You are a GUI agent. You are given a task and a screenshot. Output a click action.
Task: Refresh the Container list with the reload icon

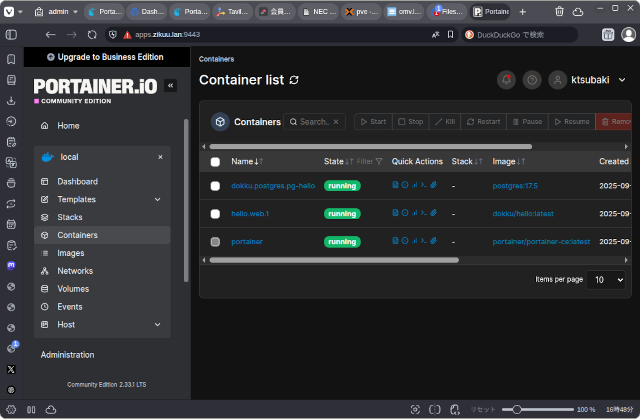(x=294, y=80)
